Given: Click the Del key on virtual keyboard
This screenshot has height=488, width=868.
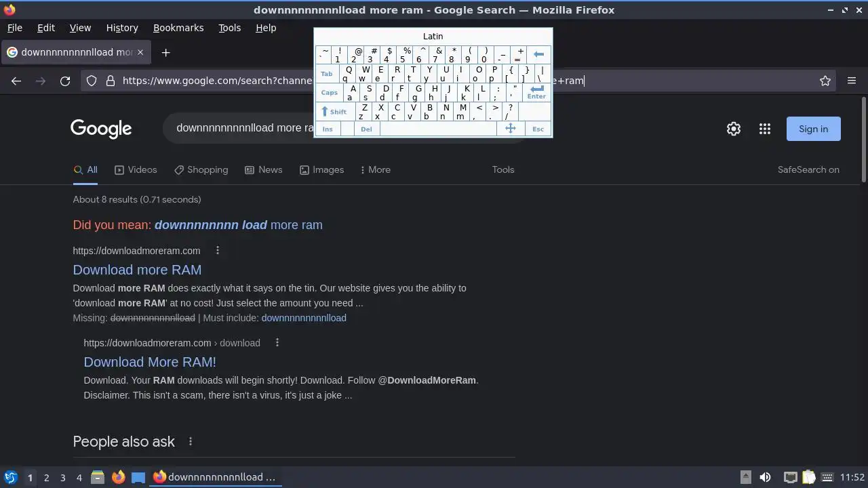Looking at the screenshot, I should click(x=366, y=129).
